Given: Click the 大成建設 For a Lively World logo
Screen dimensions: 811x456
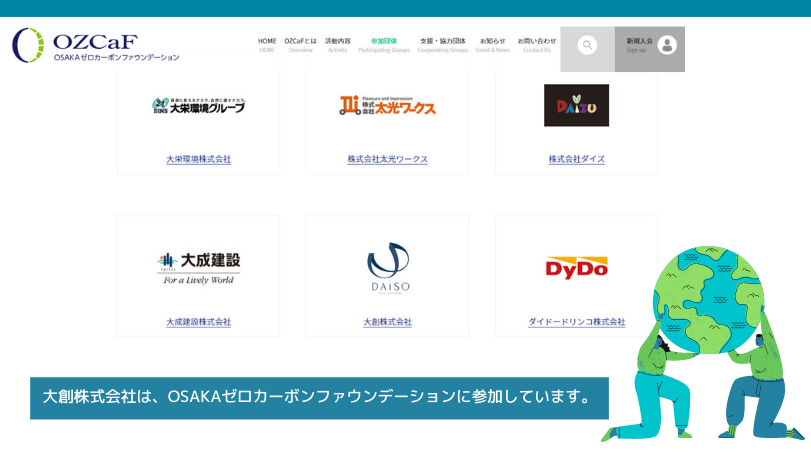Looking at the screenshot, I should tap(199, 268).
